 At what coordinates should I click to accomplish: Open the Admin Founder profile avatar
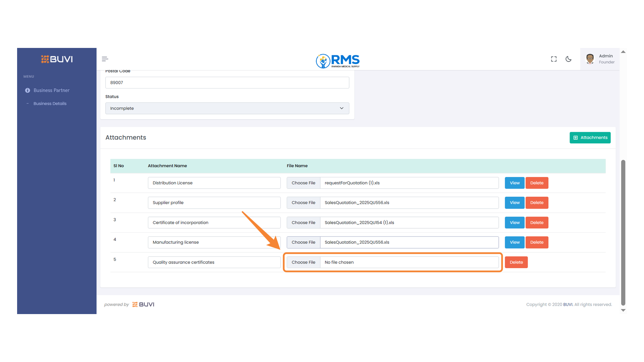590,59
